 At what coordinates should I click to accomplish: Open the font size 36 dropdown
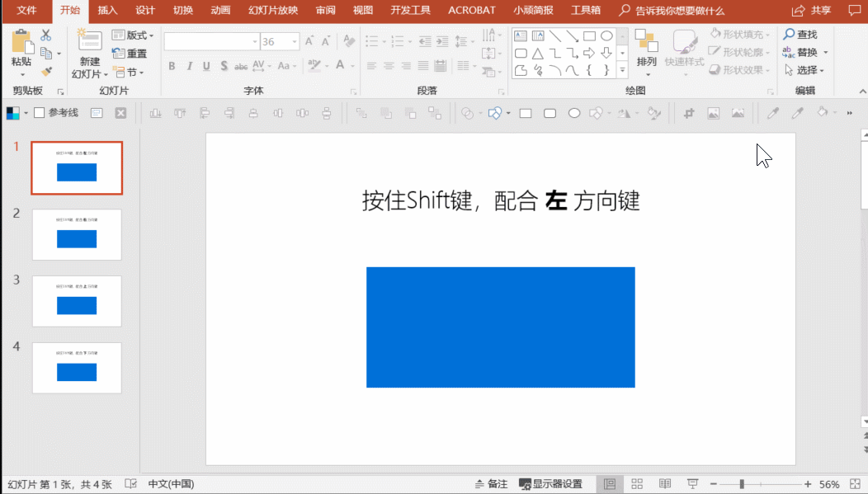coord(295,41)
